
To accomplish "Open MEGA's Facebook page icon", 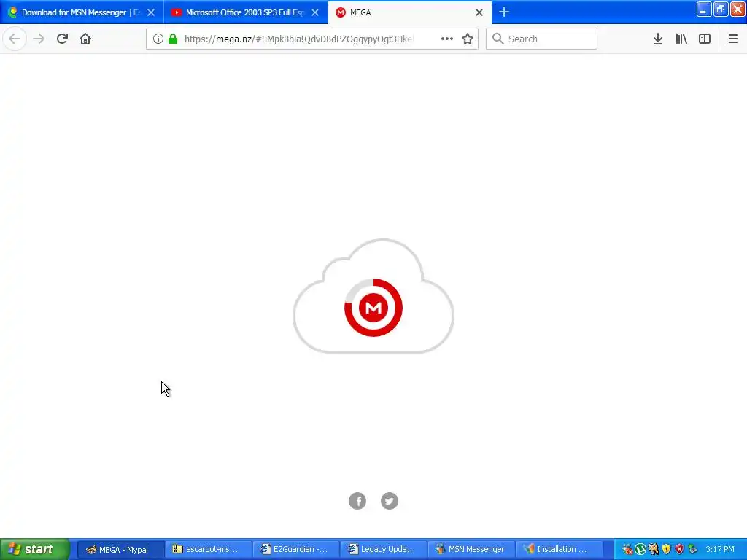I will click(x=357, y=500).
